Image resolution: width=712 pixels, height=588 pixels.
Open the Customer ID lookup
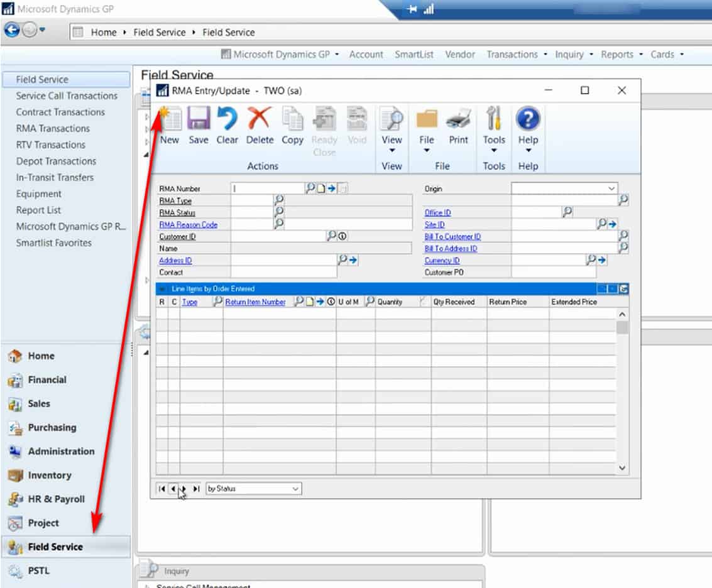(x=332, y=236)
